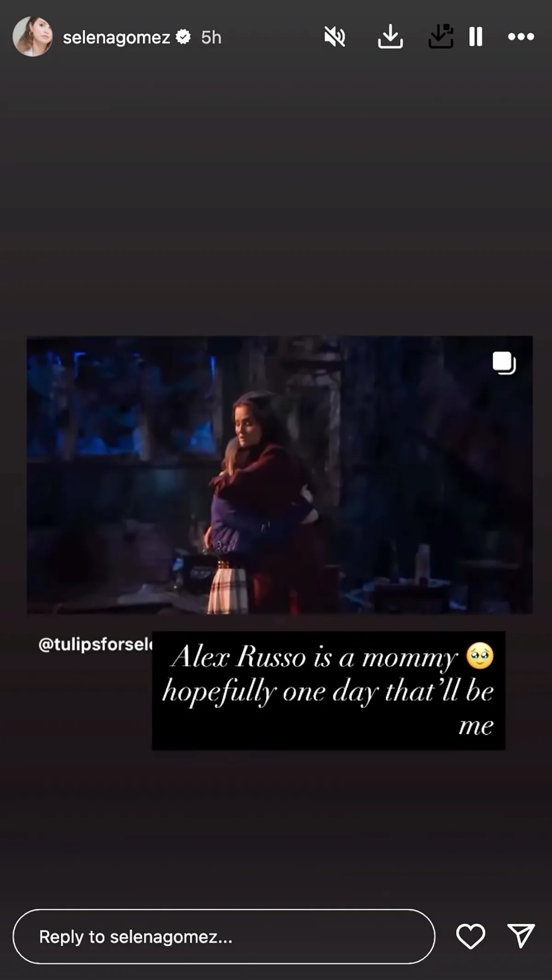Click the blue verified badge
This screenshot has width=552, height=980.
coord(184,37)
